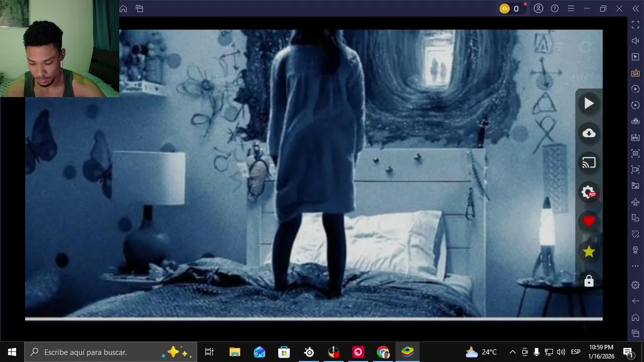Switch the ESP input language indicator

click(x=576, y=352)
